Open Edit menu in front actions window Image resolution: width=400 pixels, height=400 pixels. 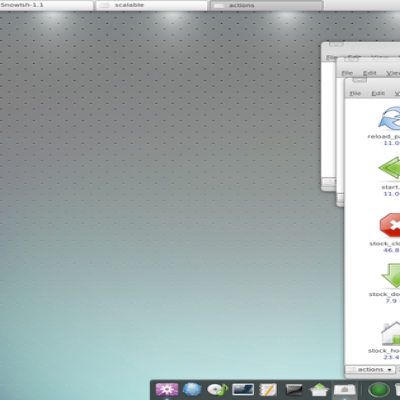pos(378,94)
